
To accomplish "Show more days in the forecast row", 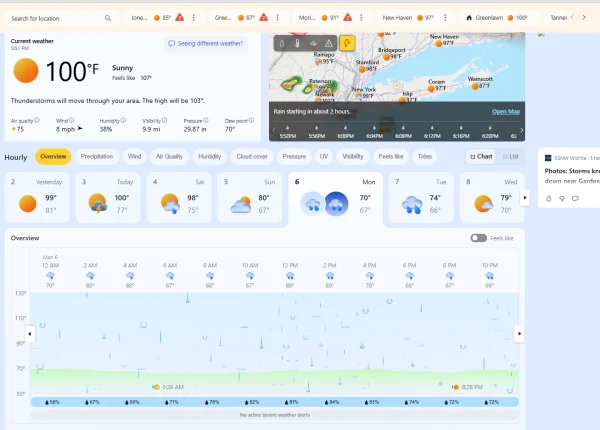I will [x=525, y=197].
